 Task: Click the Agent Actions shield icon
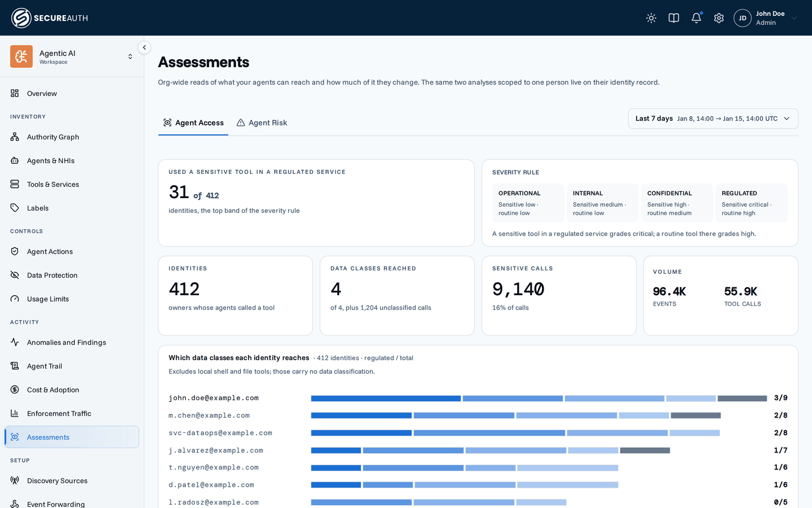(15, 251)
